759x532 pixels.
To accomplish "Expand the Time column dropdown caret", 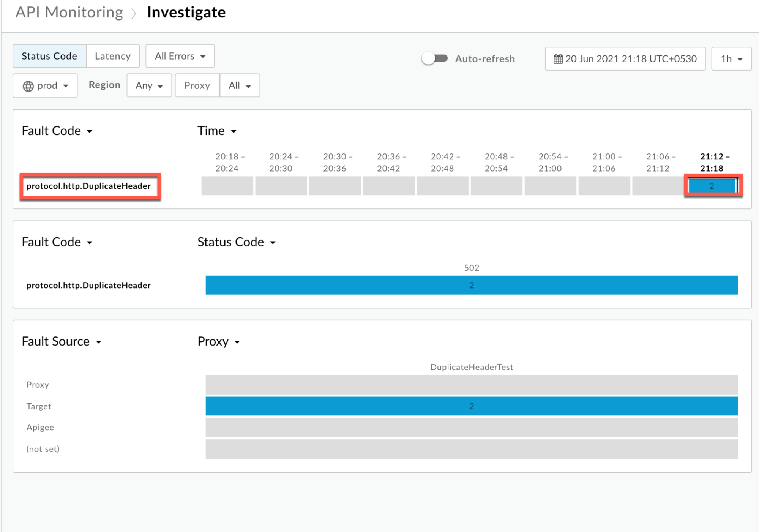I will click(x=234, y=131).
